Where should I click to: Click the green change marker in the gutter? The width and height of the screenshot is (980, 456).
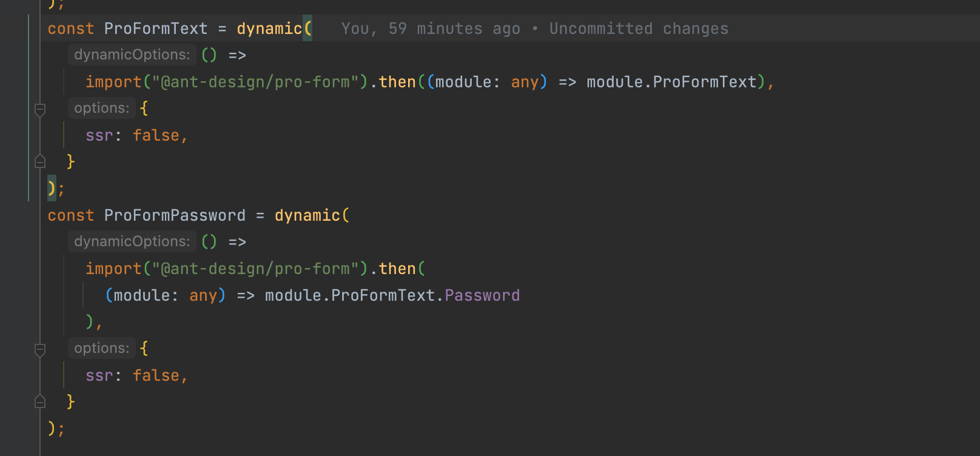[x=29, y=108]
